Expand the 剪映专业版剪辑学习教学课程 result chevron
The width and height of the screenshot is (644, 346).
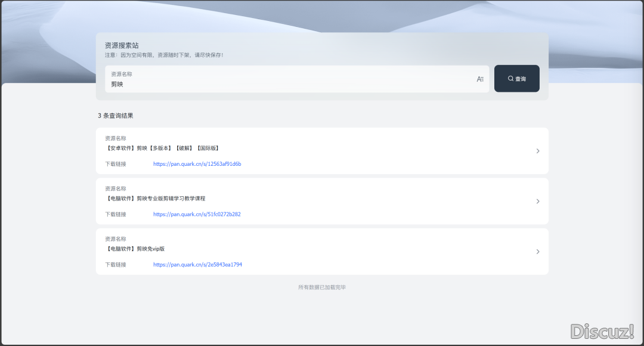pyautogui.click(x=538, y=202)
